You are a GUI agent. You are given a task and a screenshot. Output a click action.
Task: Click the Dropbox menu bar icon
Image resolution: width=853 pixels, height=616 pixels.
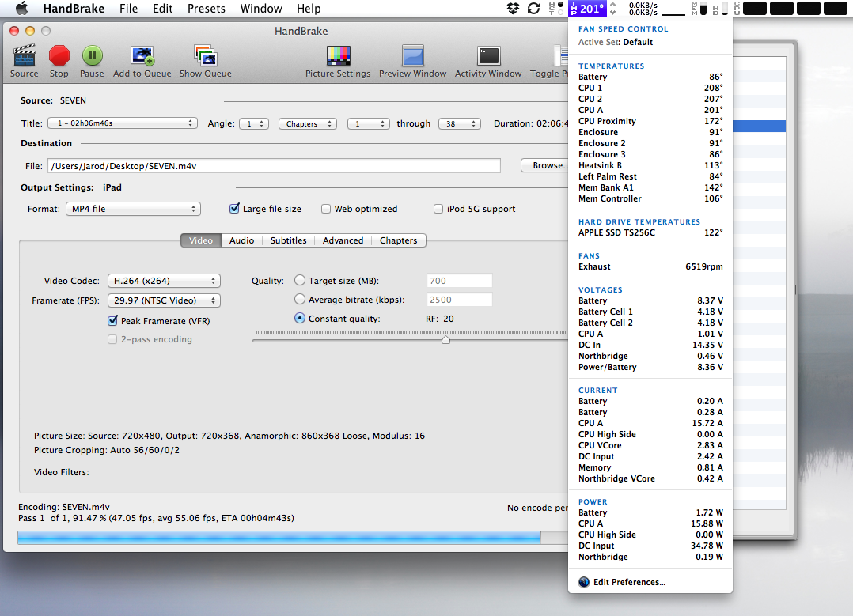tap(513, 8)
